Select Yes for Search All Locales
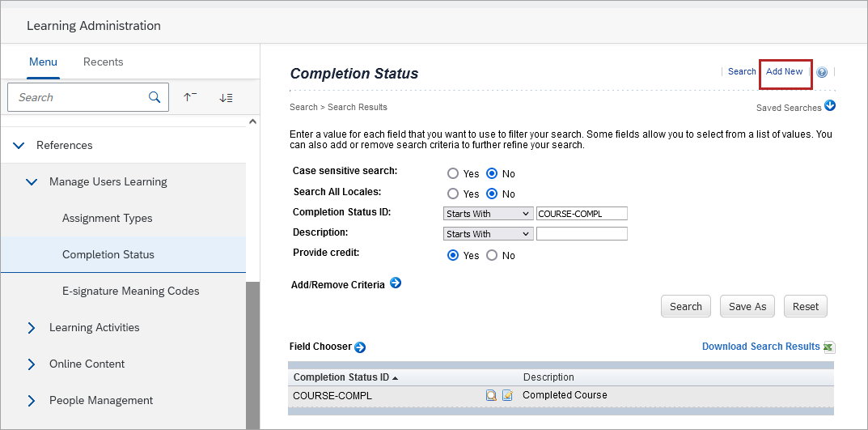Viewport: 868px width, 430px height. tap(453, 194)
